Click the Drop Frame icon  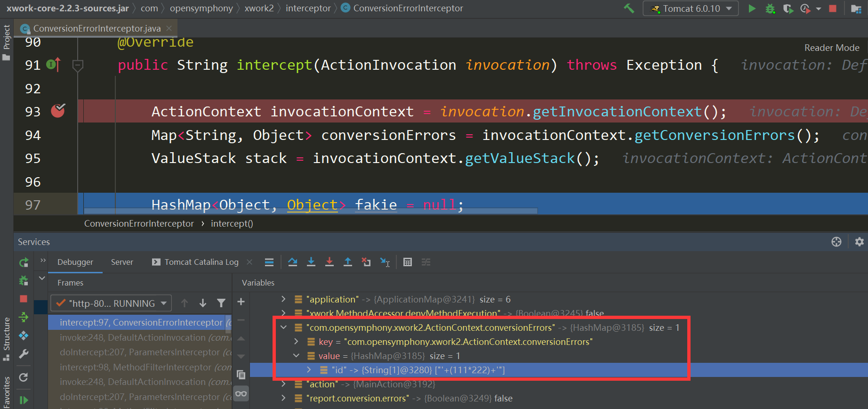pos(366,262)
